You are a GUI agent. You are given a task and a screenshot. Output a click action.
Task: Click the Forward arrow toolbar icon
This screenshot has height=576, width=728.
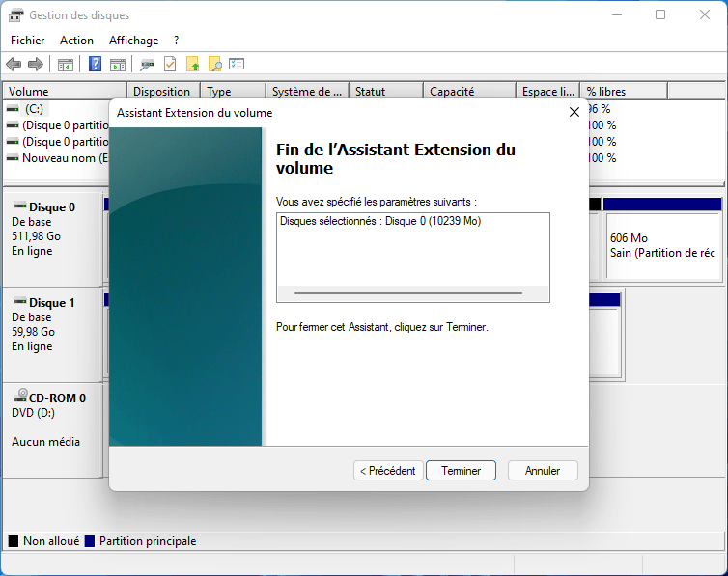point(36,65)
